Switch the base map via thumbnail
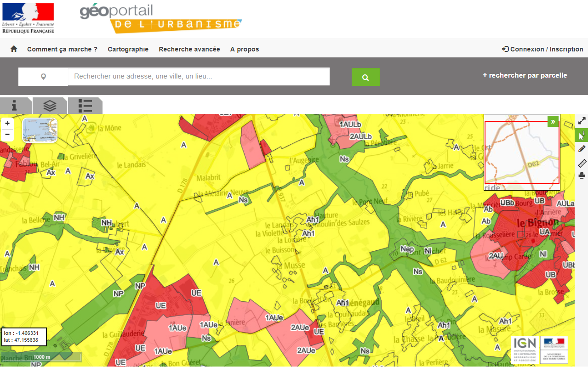The height and width of the screenshot is (367, 588). pos(40,130)
